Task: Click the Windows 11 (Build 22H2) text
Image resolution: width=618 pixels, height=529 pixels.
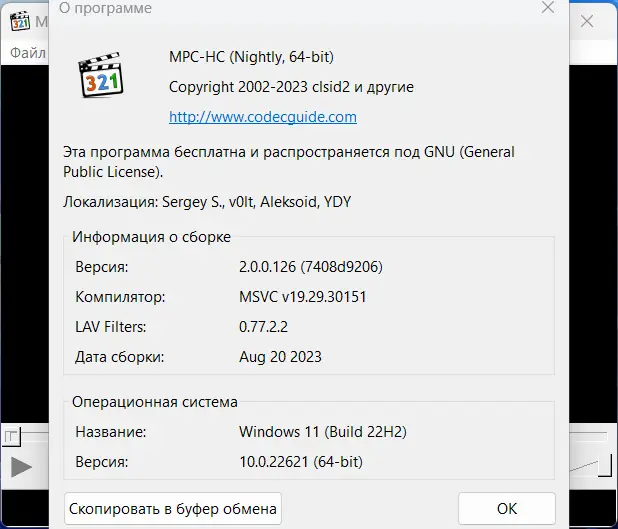Action: [x=322, y=432]
